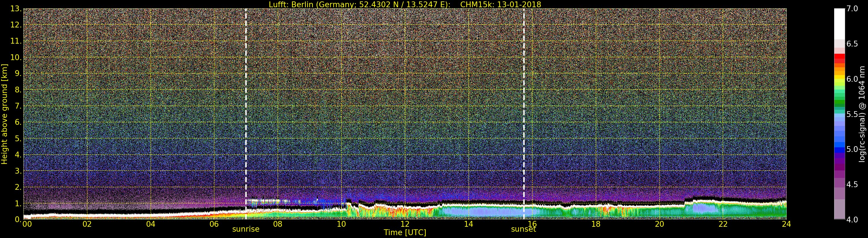Click the plot title 'Lufft: Berlin (Germany...'
Screen dimensions: 868x238
[405, 4]
